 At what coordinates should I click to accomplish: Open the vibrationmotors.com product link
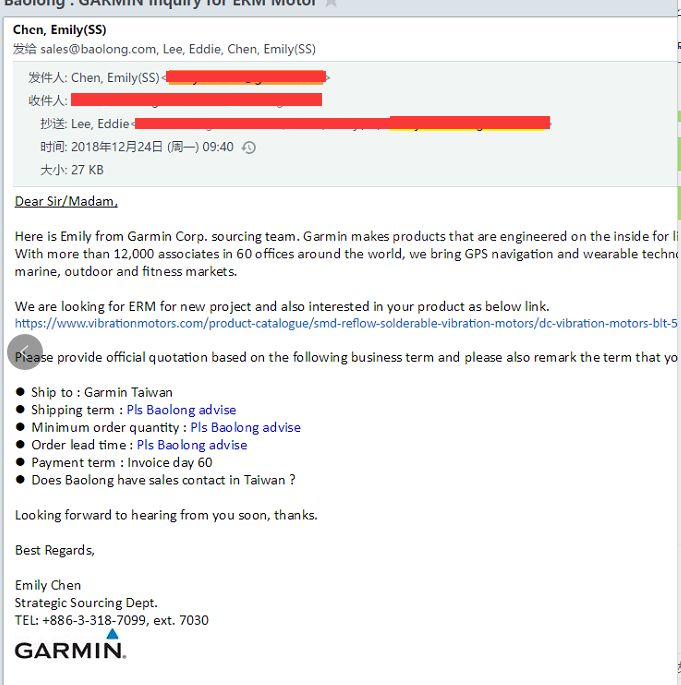tap(346, 323)
